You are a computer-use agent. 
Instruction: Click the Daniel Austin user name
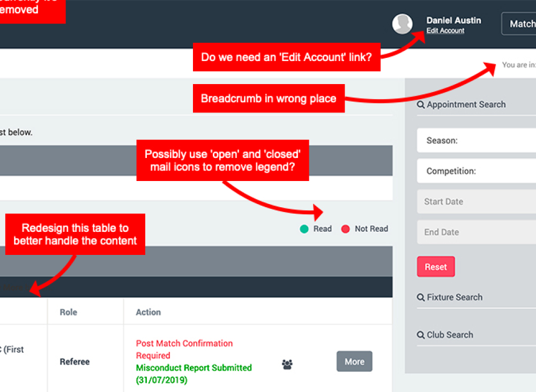pos(453,20)
